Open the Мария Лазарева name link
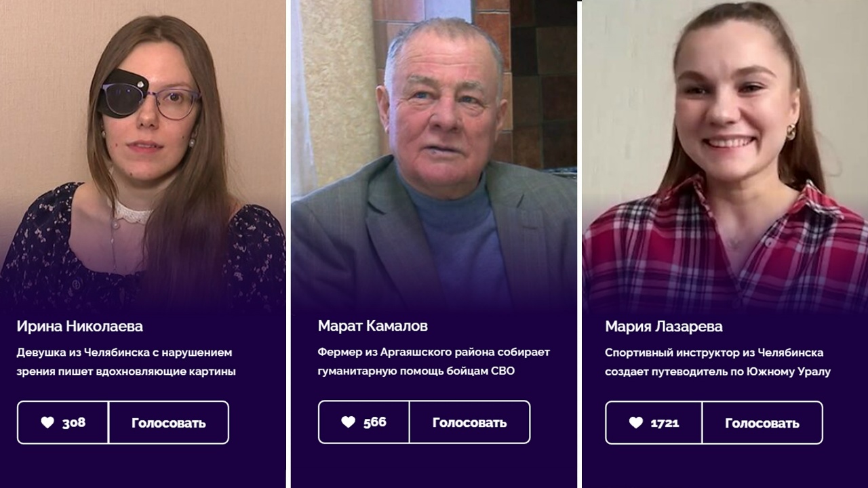The height and width of the screenshot is (488, 868). tap(664, 326)
